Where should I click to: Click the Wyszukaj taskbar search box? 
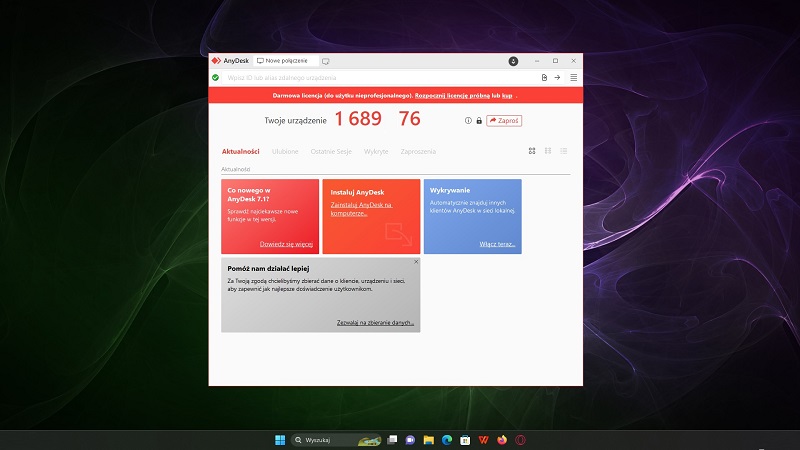click(x=336, y=440)
